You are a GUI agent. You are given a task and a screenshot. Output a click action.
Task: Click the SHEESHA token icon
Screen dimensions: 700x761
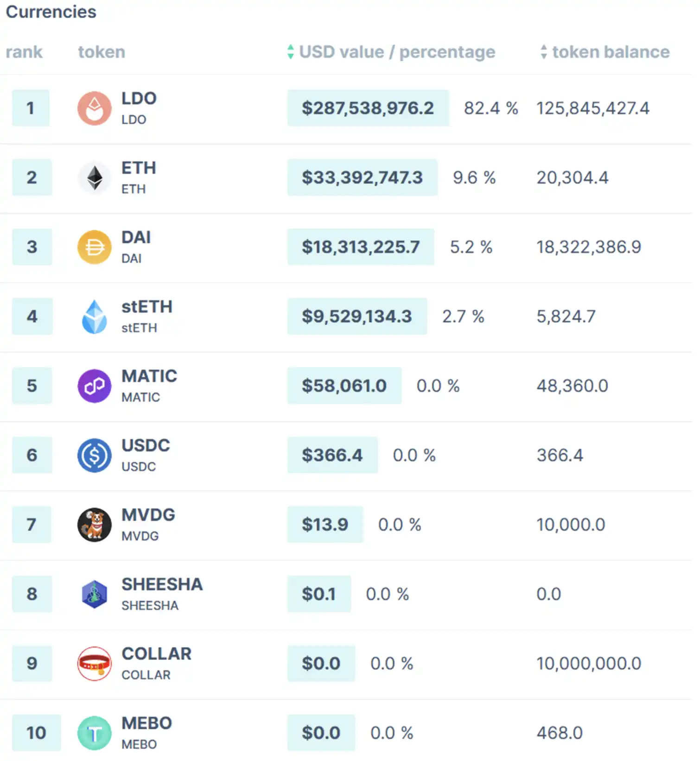point(94,594)
